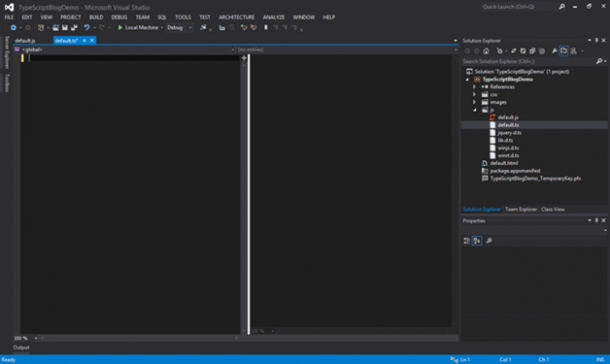The width and height of the screenshot is (610, 364).
Task: Select winjs.d.ts file in tree
Action: tap(508, 148)
